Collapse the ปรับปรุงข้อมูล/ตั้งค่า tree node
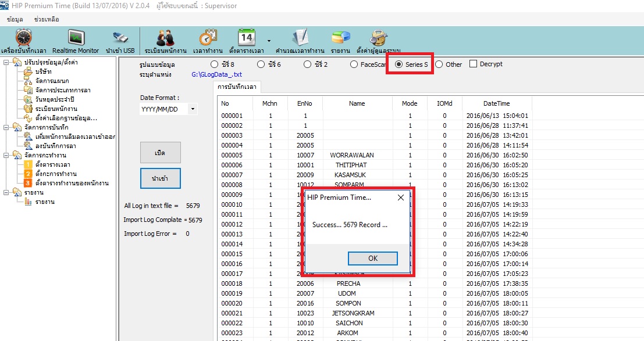 coord(6,62)
